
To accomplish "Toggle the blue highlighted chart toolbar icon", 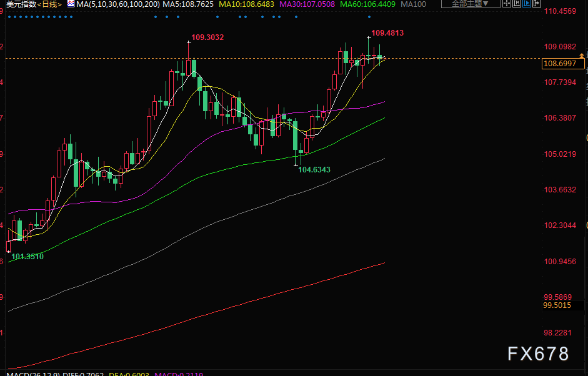I will coord(527,3).
